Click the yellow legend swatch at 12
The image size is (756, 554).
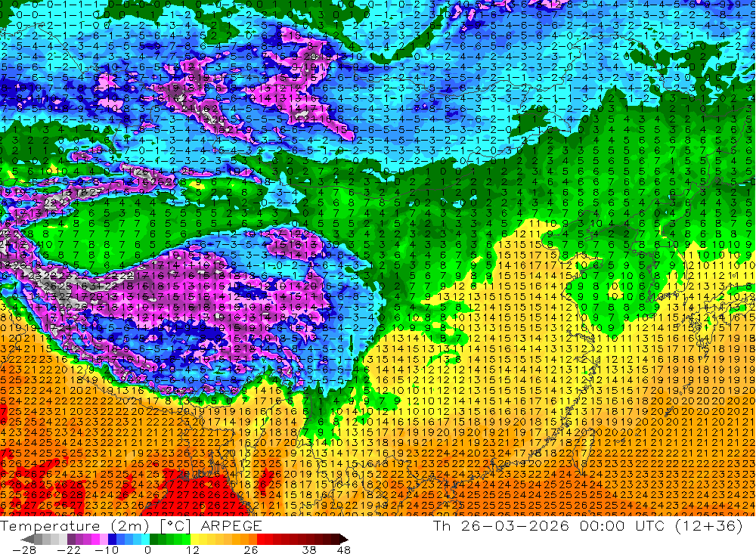coord(195,540)
